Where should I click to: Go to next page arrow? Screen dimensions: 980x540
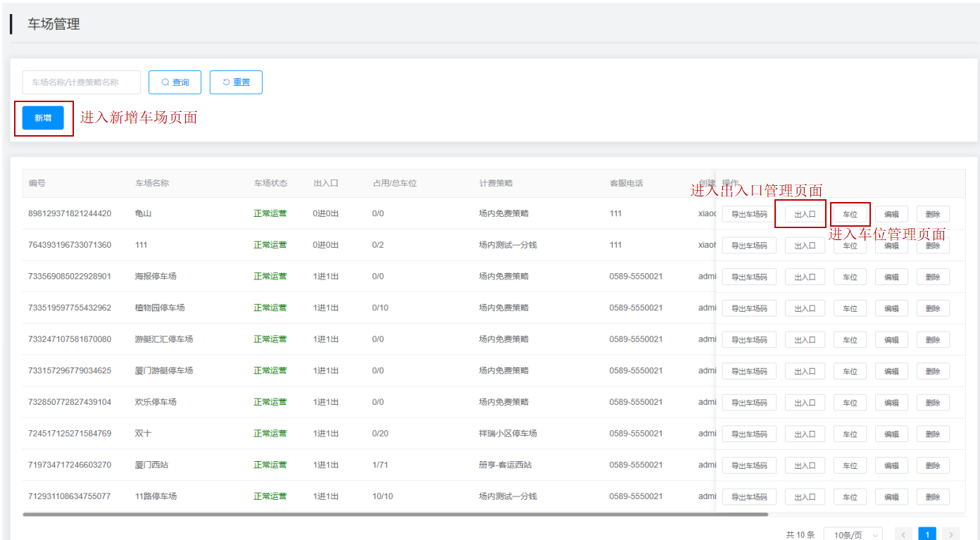pos(950,534)
